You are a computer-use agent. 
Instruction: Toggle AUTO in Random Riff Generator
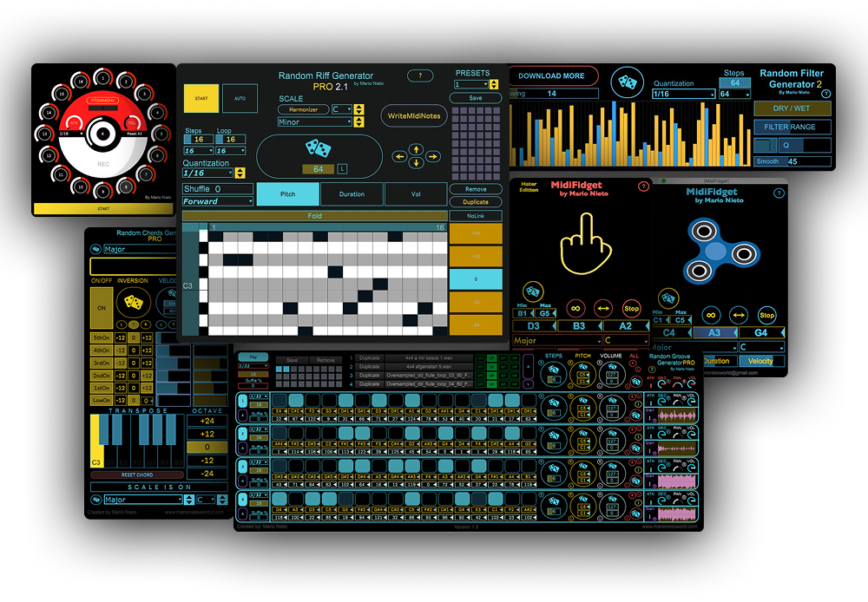click(240, 99)
